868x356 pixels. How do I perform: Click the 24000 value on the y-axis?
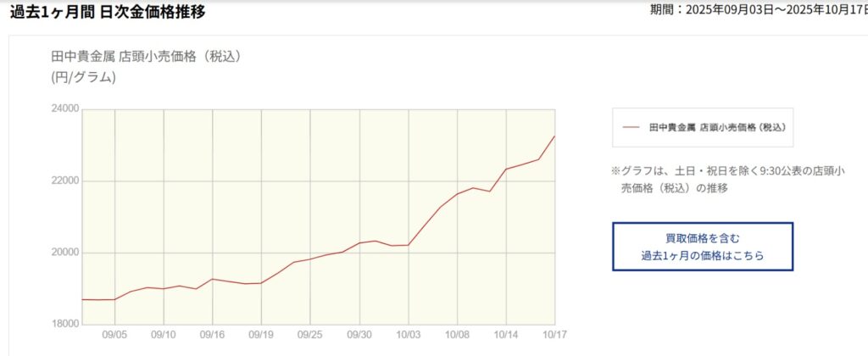(66, 108)
